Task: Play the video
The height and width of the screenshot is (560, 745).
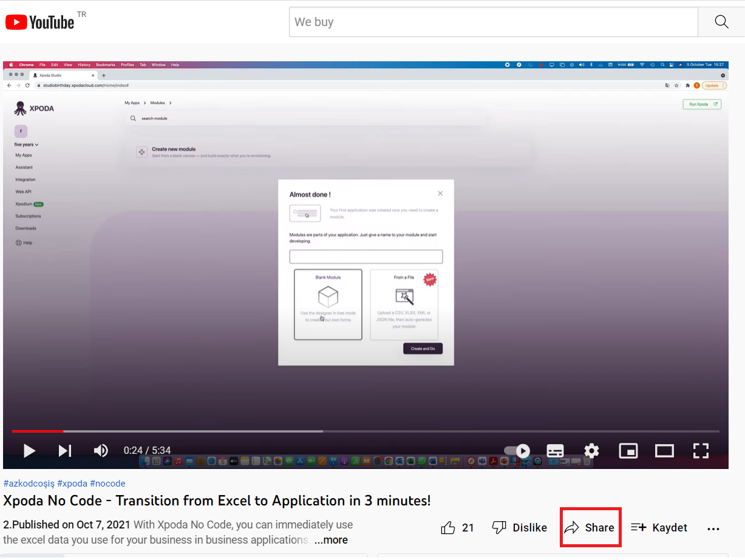Action: [29, 450]
